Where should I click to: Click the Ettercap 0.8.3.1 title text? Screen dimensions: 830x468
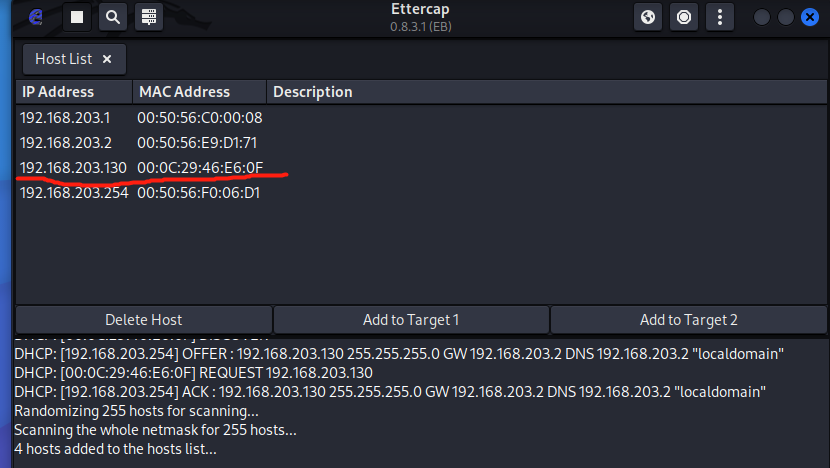click(420, 17)
